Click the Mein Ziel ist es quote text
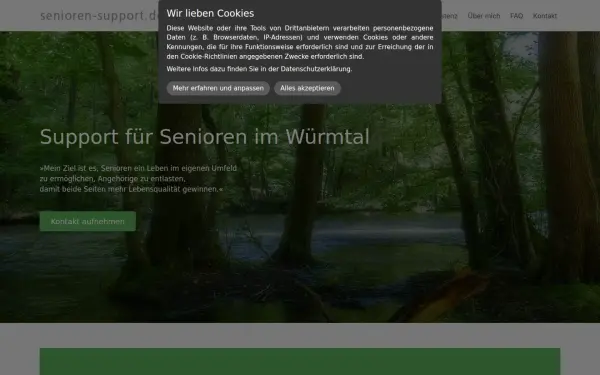Viewport: 600px width, 375px height. (x=138, y=179)
